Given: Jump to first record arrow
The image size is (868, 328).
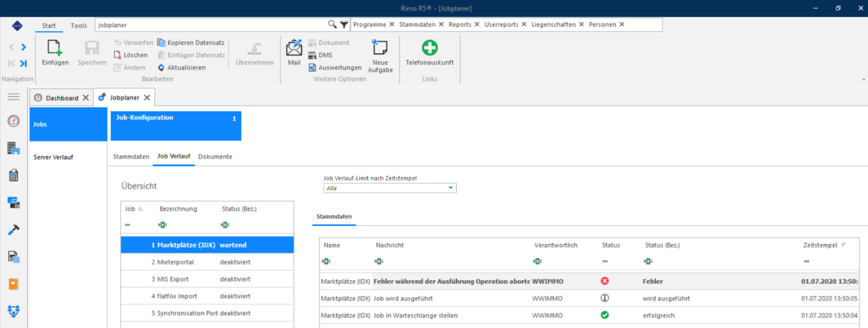Looking at the screenshot, I should tap(11, 63).
